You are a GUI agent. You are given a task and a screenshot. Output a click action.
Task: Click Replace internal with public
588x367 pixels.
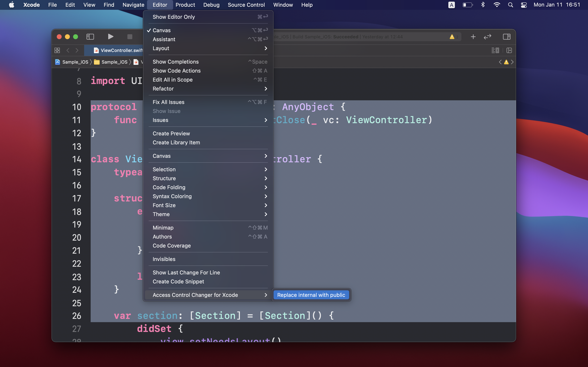311,295
